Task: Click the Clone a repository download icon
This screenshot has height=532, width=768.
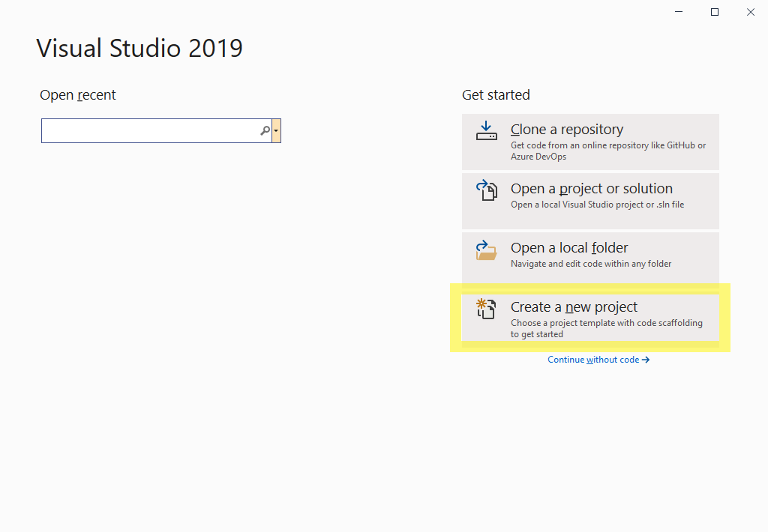Action: (x=486, y=130)
